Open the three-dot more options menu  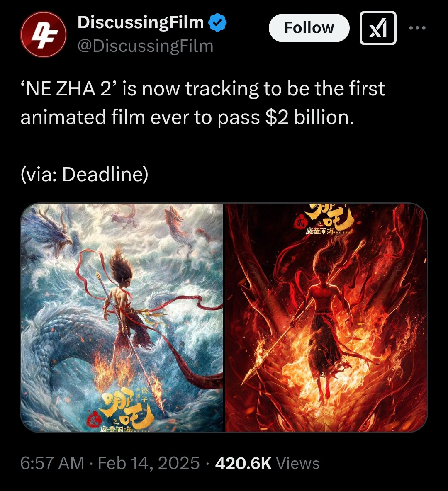pyautogui.click(x=417, y=28)
